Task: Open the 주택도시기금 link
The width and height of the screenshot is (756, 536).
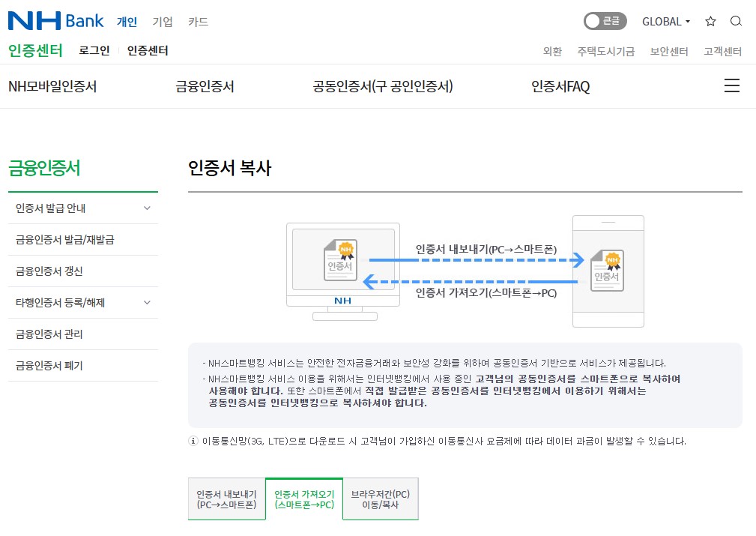Action: pyautogui.click(x=606, y=51)
